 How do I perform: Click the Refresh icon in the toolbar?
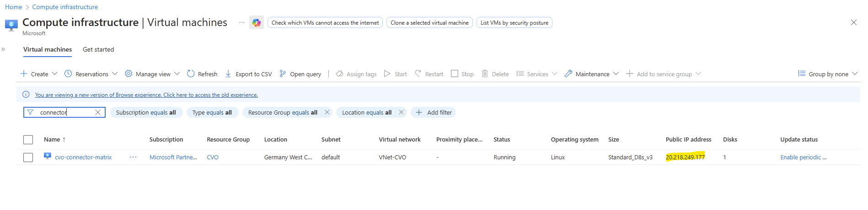click(191, 73)
